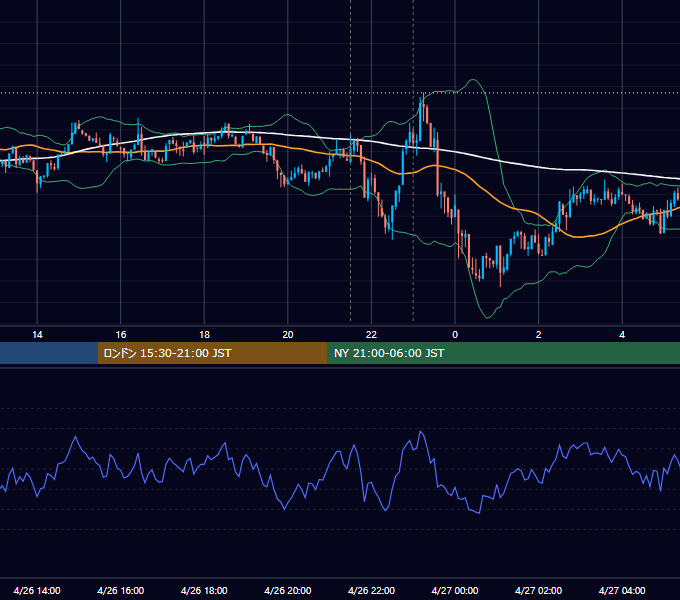This screenshot has width=680, height=600.
Task: Click the hour label 0 on the price chart axis
Action: (455, 335)
